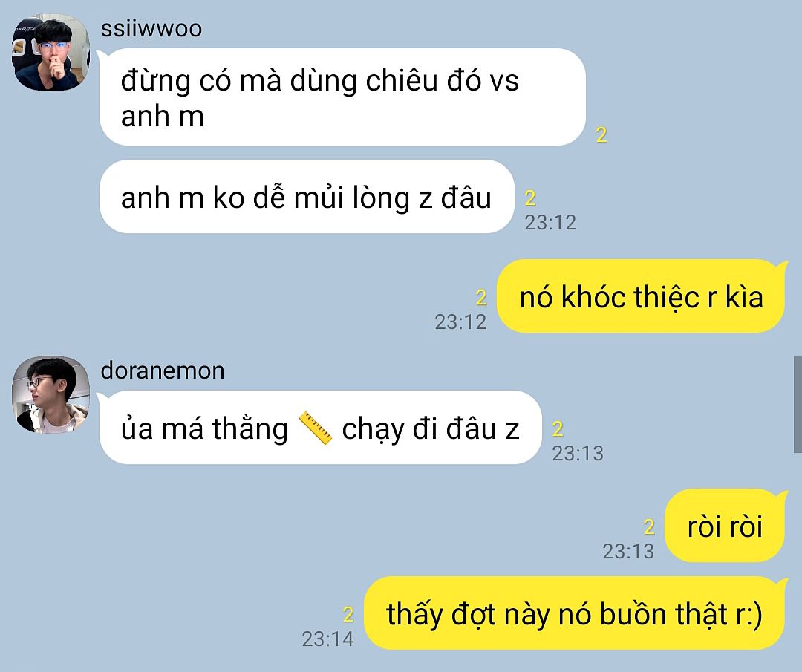Tap the 23:14 timestamp of last message
The height and width of the screenshot is (672, 802).
tap(328, 639)
